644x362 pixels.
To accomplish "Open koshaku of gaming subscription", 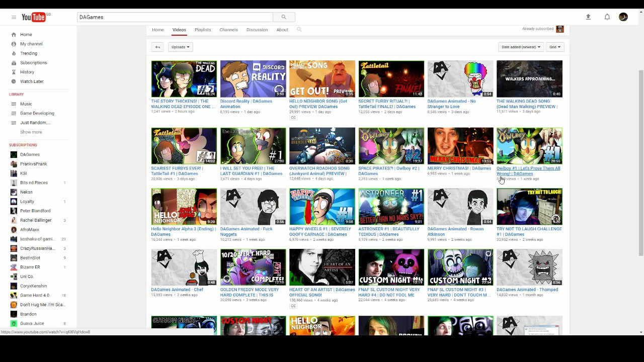I will [38, 239].
